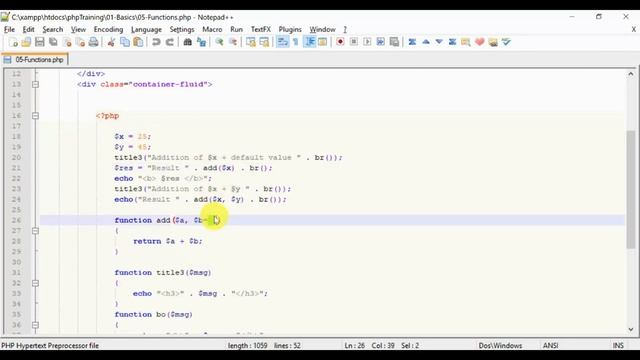
Task: Collapse the php block fold at line 16
Action: pyautogui.click(x=36, y=116)
